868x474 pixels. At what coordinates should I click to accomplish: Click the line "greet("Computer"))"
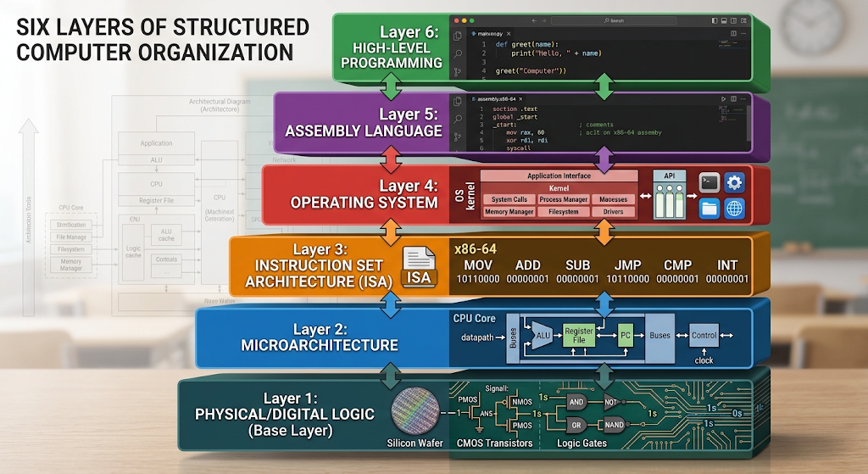(531, 71)
